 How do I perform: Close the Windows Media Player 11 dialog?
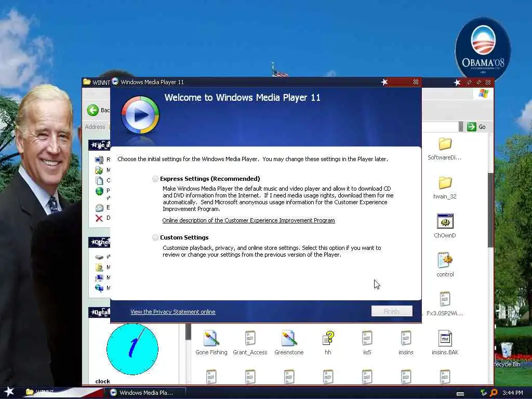pyautogui.click(x=416, y=82)
